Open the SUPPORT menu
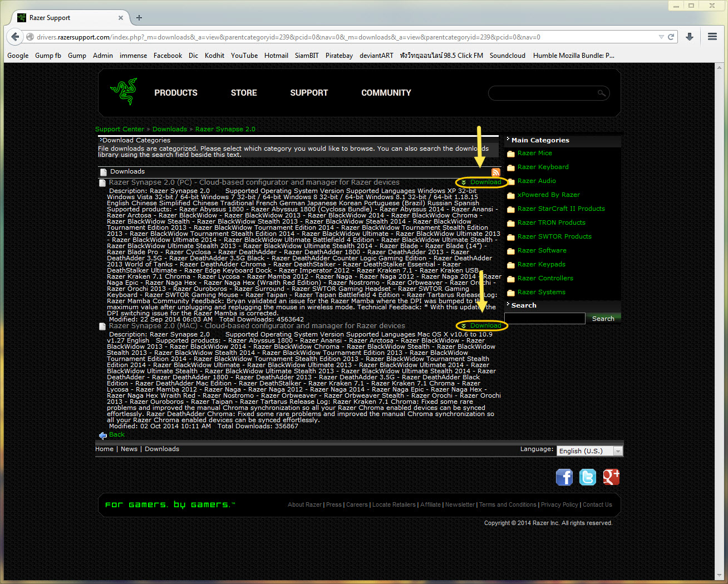Viewport: 728px width, 584px height. click(309, 93)
